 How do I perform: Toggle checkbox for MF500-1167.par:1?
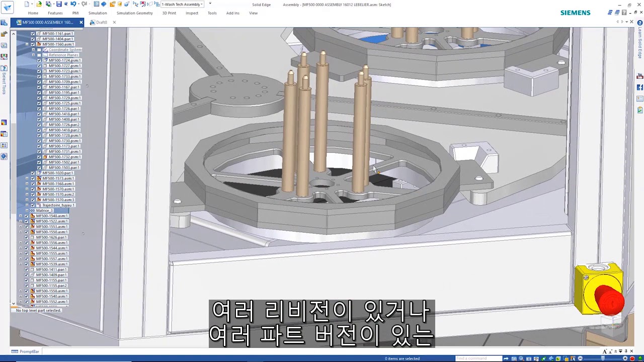(39, 87)
